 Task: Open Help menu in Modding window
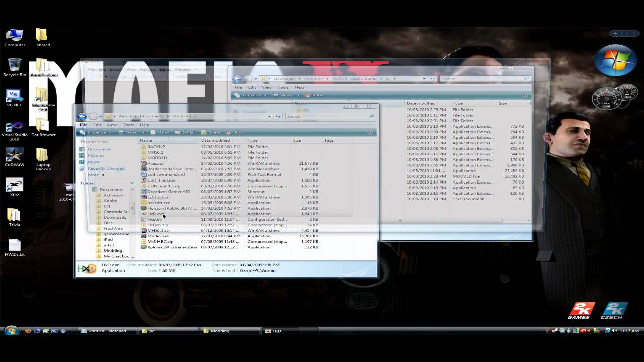(x=144, y=125)
